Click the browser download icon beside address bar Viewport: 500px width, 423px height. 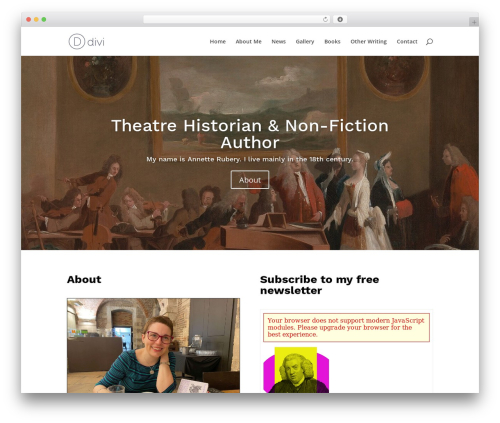[x=340, y=19]
